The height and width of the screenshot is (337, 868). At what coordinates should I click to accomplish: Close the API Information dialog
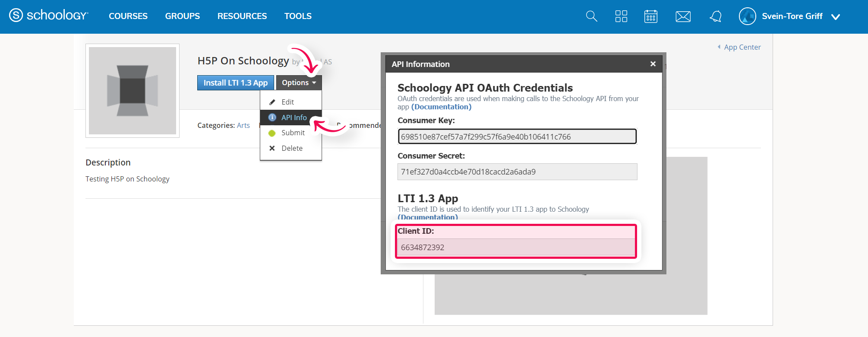click(653, 64)
